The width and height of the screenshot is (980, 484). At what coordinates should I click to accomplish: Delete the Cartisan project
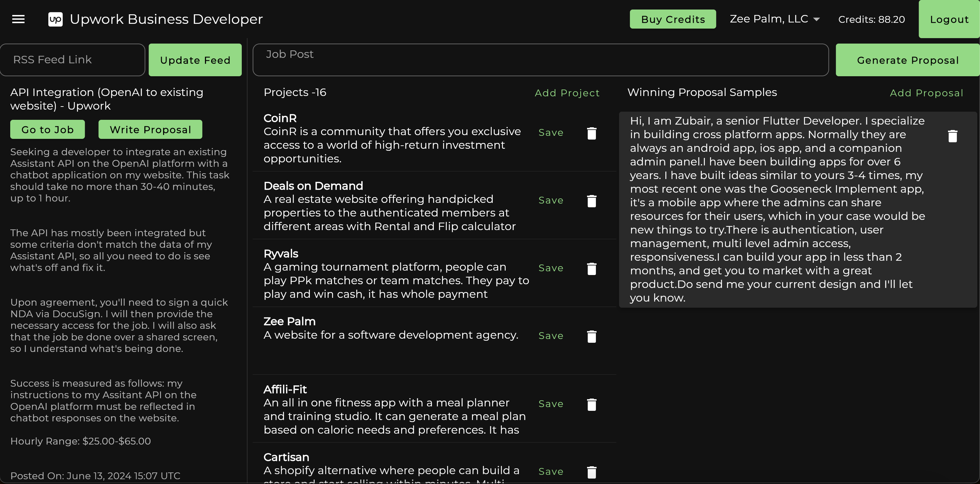[x=591, y=472]
